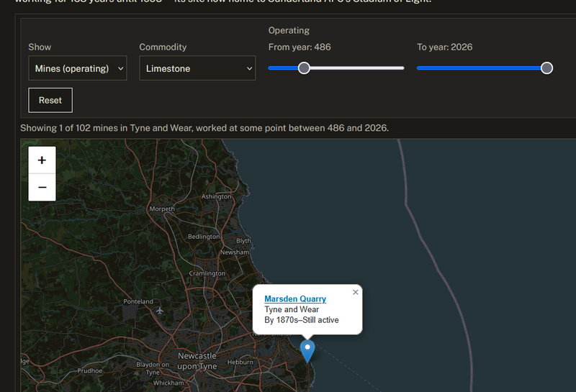
Task: Click the Morpeth label on the map
Action: click(162, 209)
